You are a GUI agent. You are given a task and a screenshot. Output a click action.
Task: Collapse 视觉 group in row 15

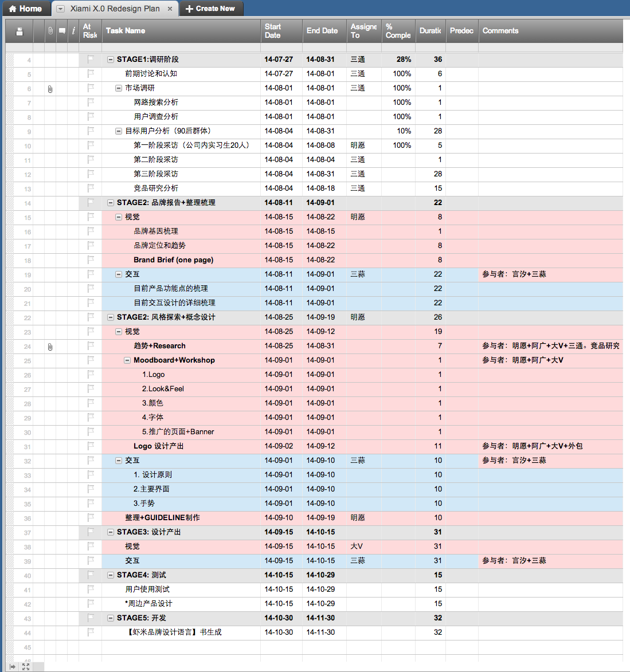tap(119, 217)
